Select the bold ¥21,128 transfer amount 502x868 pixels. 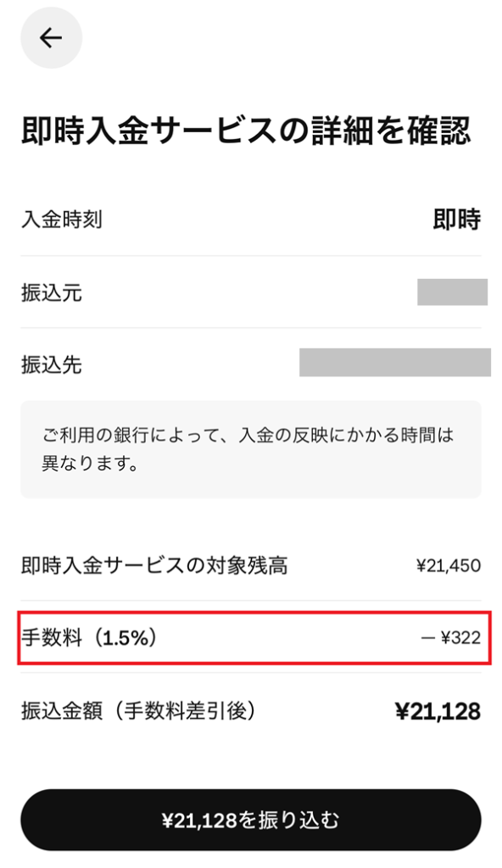click(x=442, y=709)
